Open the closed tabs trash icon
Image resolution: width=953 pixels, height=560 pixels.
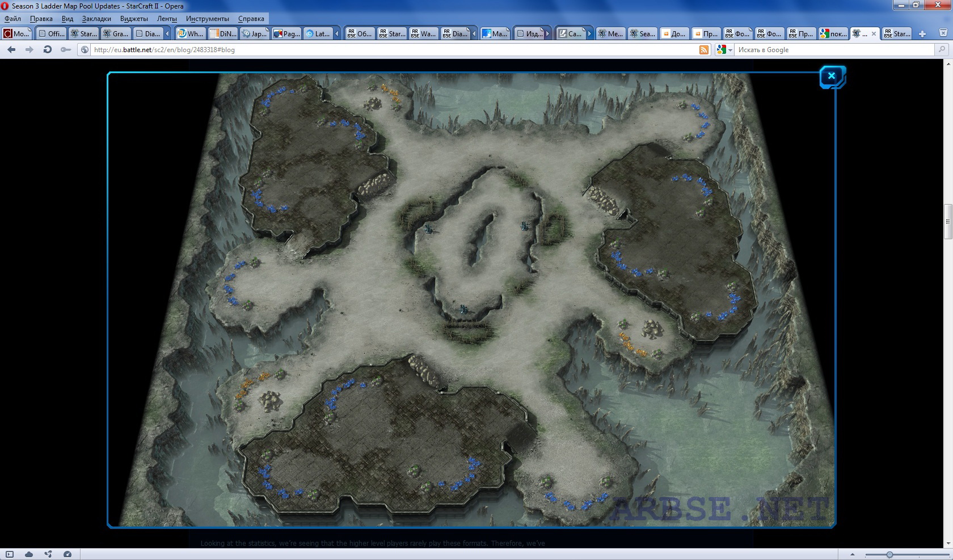(943, 34)
